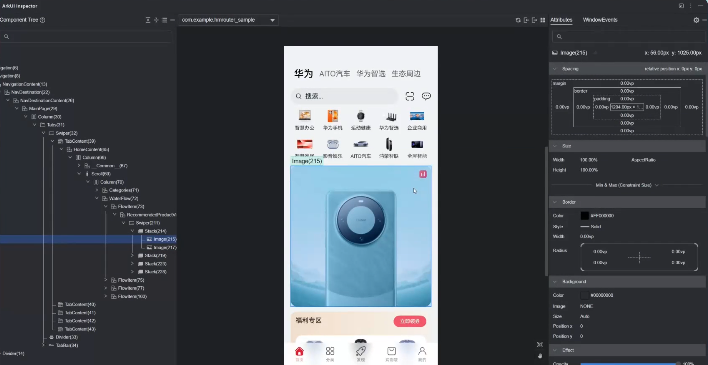Collapse the Stack(214) node arrow
This screenshot has height=365, width=708.
tap(132, 231)
